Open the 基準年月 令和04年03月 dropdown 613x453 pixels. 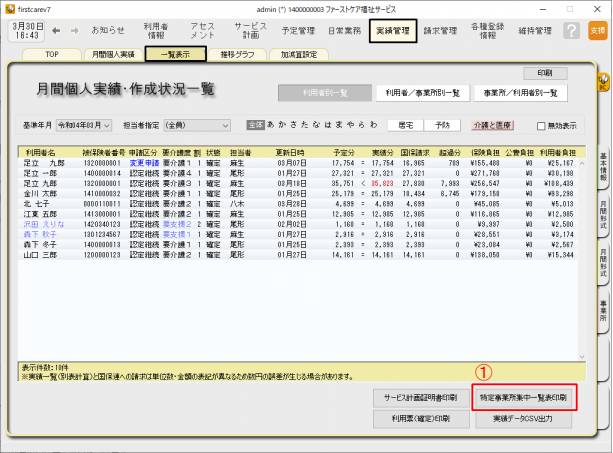[90, 127]
